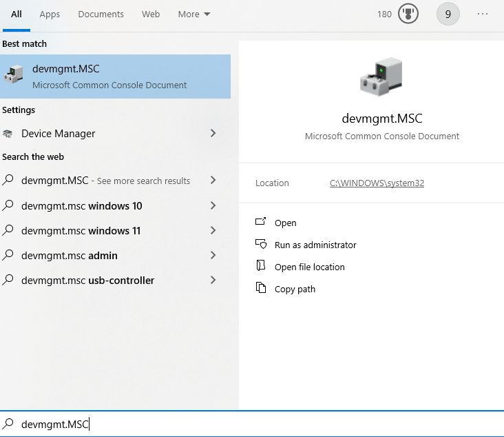Open the C:\WINDOWS\system32 location link
This screenshot has height=437, width=504.
pyautogui.click(x=377, y=183)
